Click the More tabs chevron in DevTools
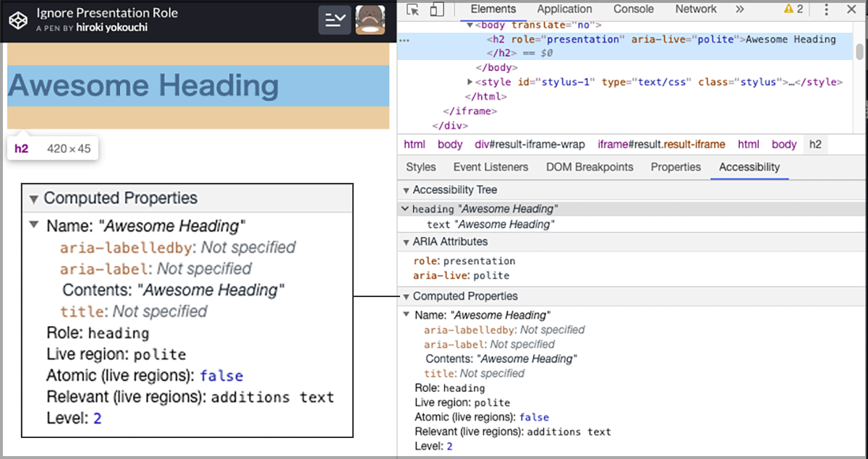The image size is (868, 459). [741, 9]
